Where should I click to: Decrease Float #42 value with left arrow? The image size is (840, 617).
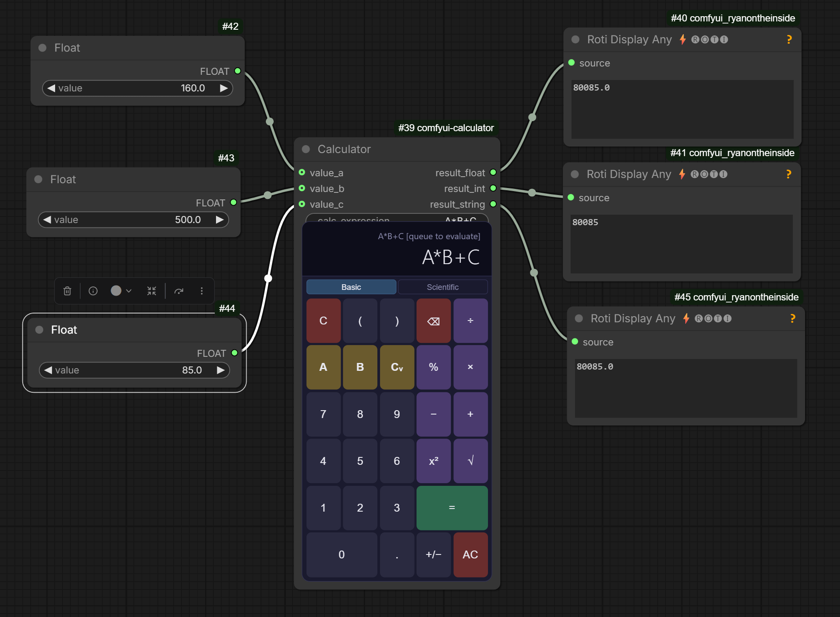[x=52, y=88]
